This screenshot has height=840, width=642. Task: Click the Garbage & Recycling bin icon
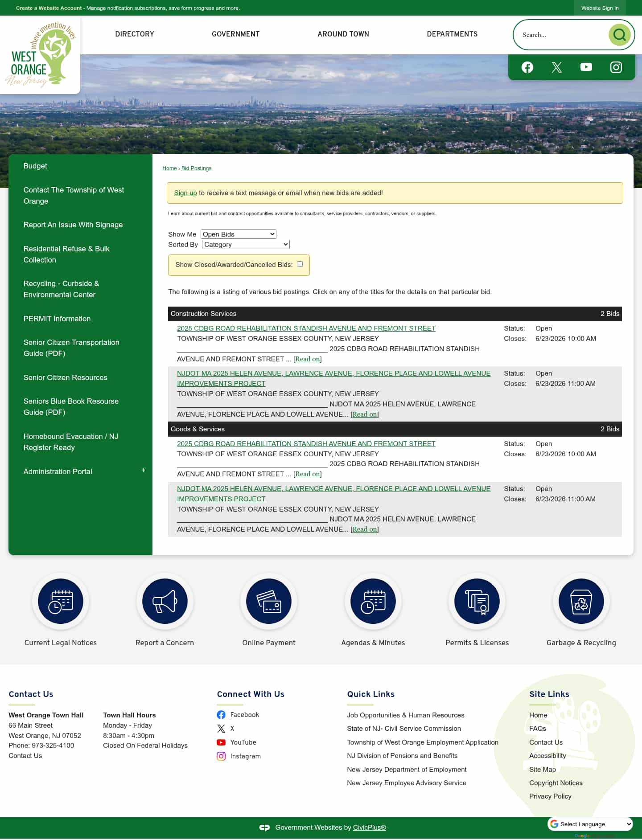[581, 601]
